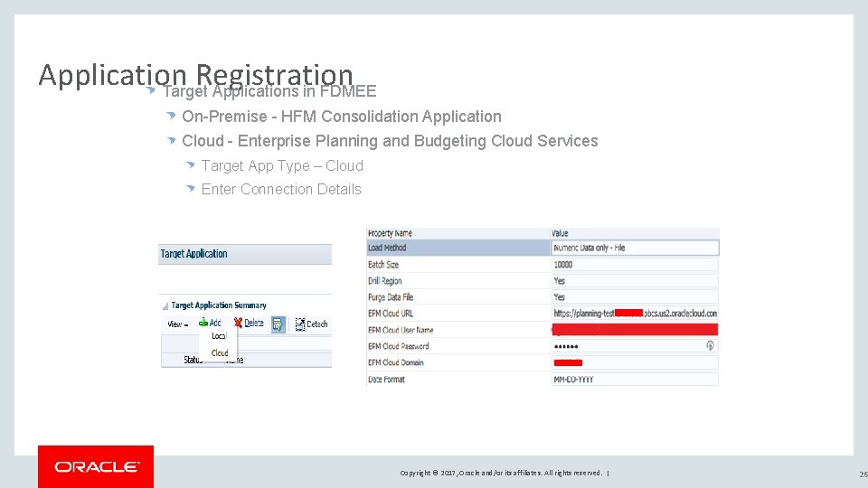868x488 pixels.
Task: Click the Target Application Summary title
Action: click(219, 305)
